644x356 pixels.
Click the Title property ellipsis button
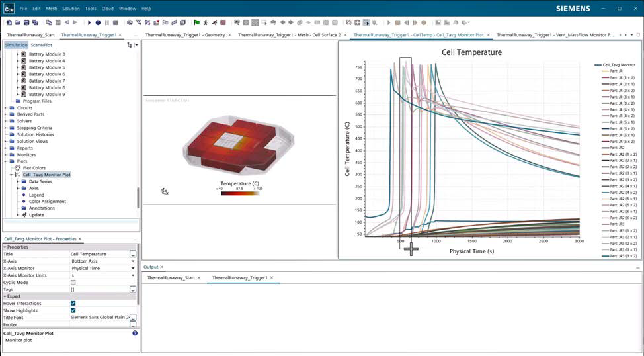click(x=133, y=254)
